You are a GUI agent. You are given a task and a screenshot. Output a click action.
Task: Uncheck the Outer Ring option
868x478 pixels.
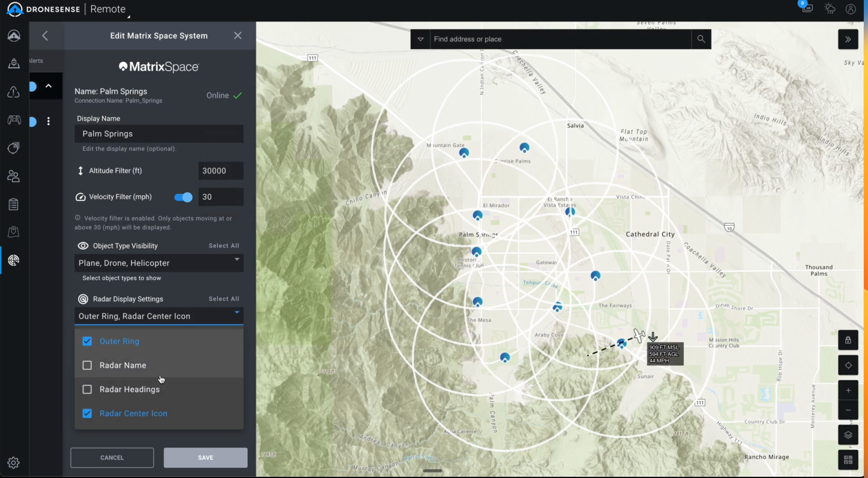(x=87, y=341)
